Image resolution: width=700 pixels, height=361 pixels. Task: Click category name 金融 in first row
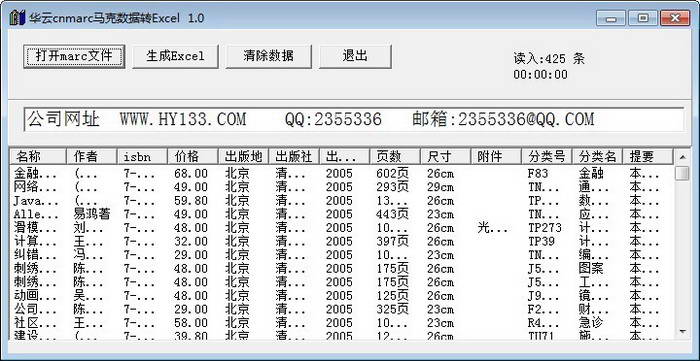click(591, 173)
